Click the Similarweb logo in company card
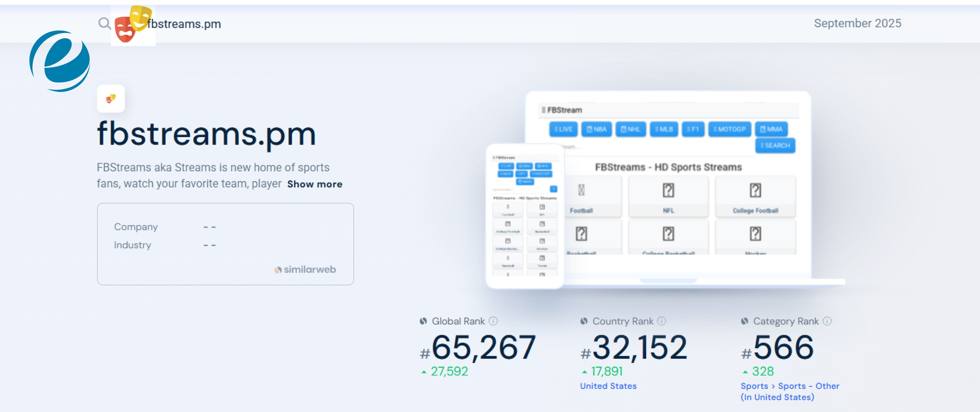 (305, 269)
